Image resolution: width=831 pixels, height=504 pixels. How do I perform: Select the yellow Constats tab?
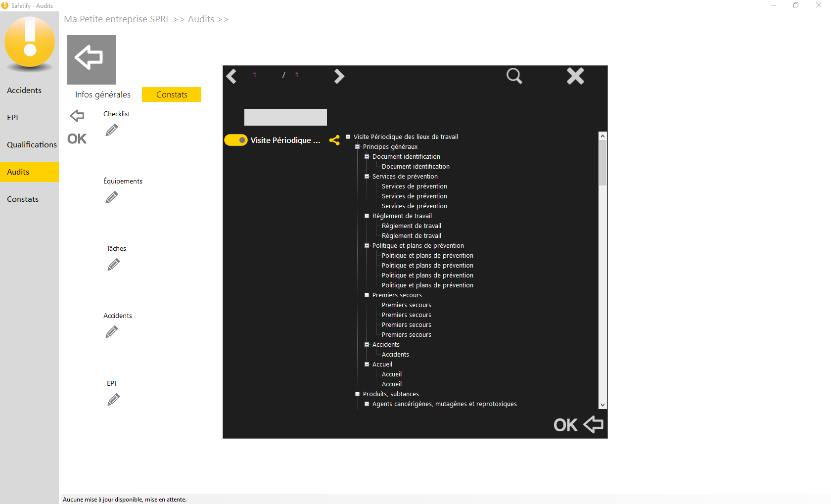tap(172, 94)
